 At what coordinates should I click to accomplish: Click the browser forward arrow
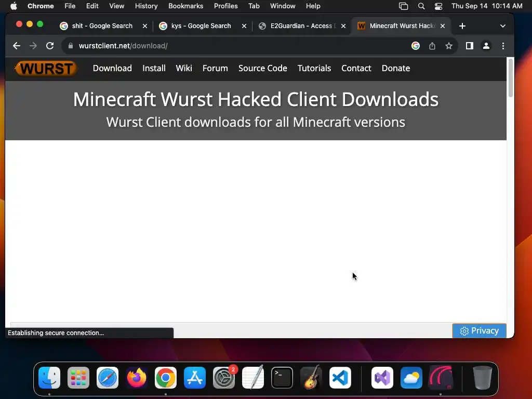pyautogui.click(x=33, y=46)
